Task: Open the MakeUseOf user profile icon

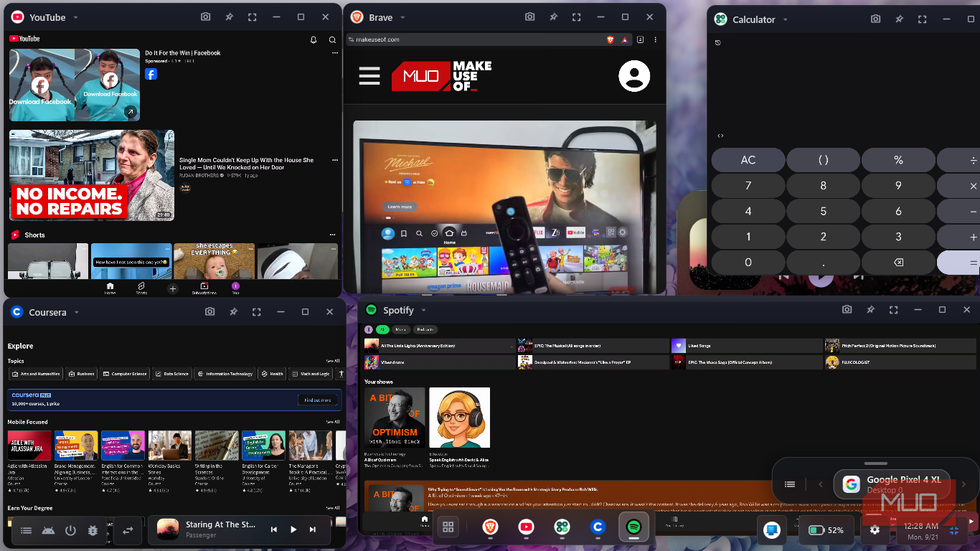Action: tap(634, 76)
